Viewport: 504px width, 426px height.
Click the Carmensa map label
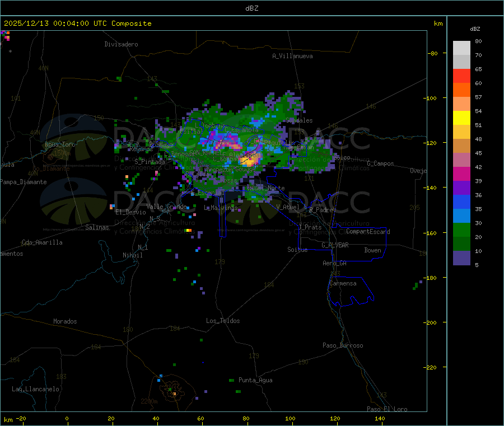tap(343, 284)
